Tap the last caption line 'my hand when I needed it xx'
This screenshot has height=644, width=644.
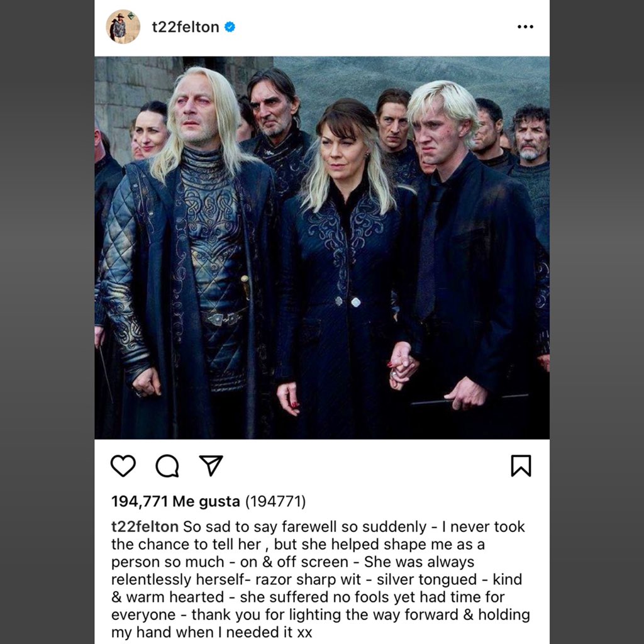pyautogui.click(x=211, y=632)
